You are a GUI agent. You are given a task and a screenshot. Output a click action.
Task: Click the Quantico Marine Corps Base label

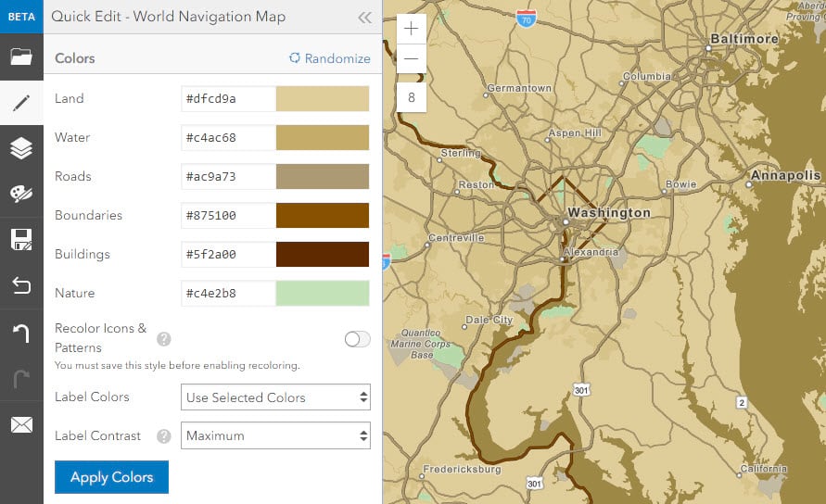(421, 344)
